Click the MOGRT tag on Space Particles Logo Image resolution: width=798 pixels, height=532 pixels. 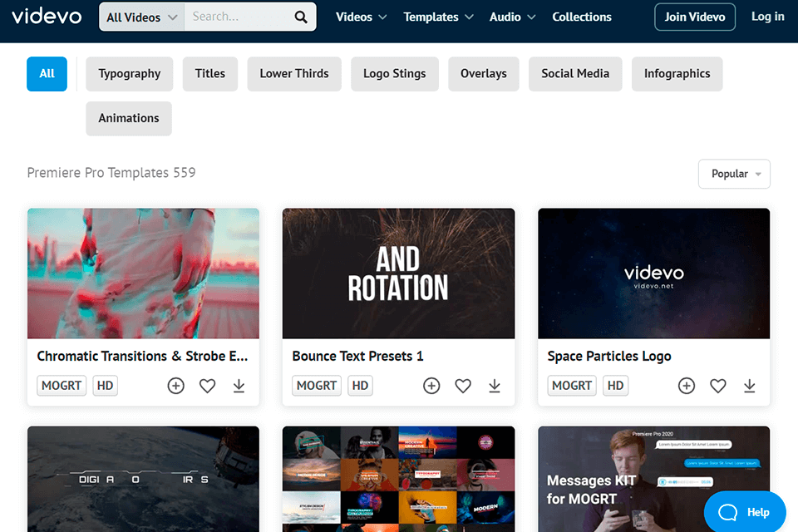tap(572, 386)
